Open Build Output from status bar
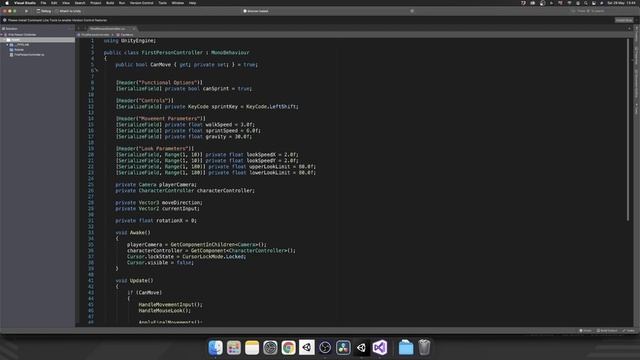640x360 pixels. [x=607, y=331]
